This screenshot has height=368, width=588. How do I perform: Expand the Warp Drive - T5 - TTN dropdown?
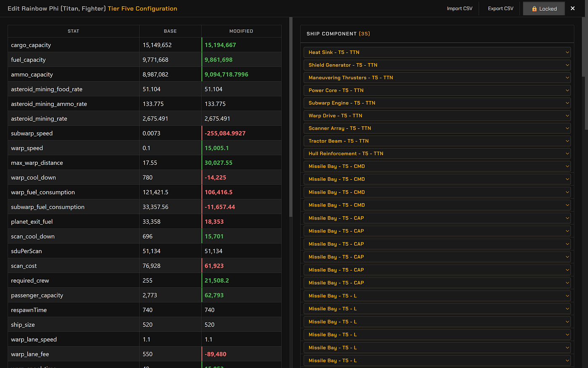[x=437, y=115]
